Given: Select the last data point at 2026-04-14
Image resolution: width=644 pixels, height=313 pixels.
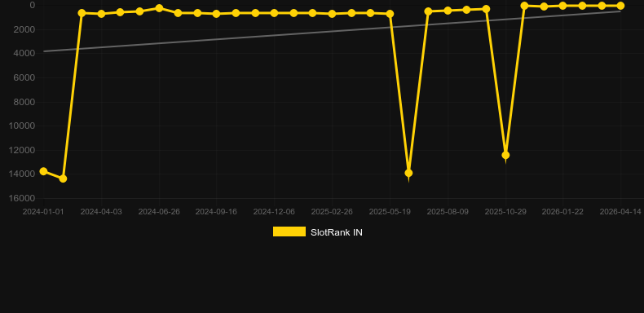Looking at the screenshot, I should pos(620,6).
